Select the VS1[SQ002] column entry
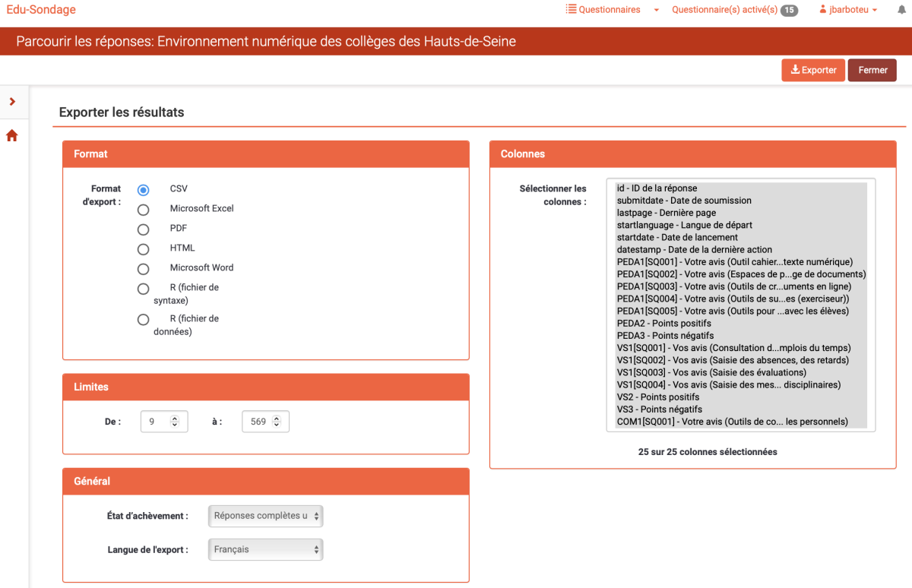The height and width of the screenshot is (588, 912). 741,360
